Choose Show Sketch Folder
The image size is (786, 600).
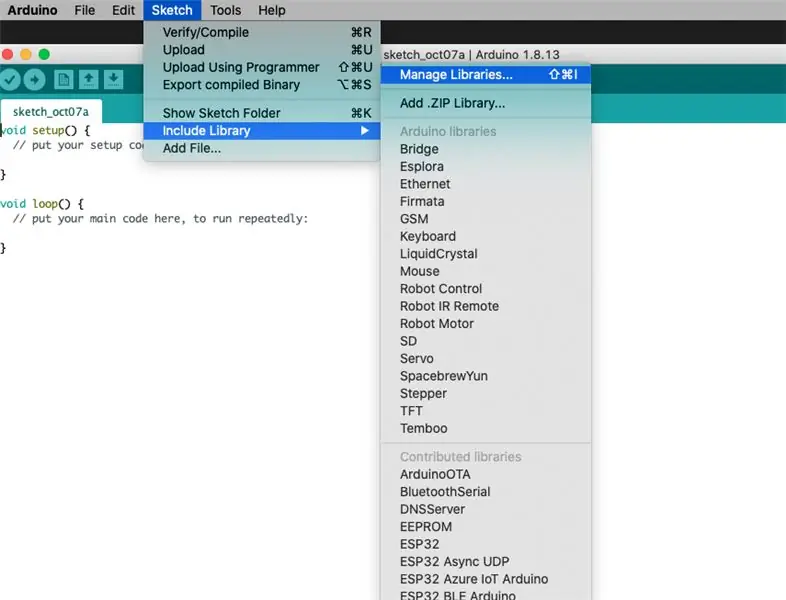coord(262,113)
